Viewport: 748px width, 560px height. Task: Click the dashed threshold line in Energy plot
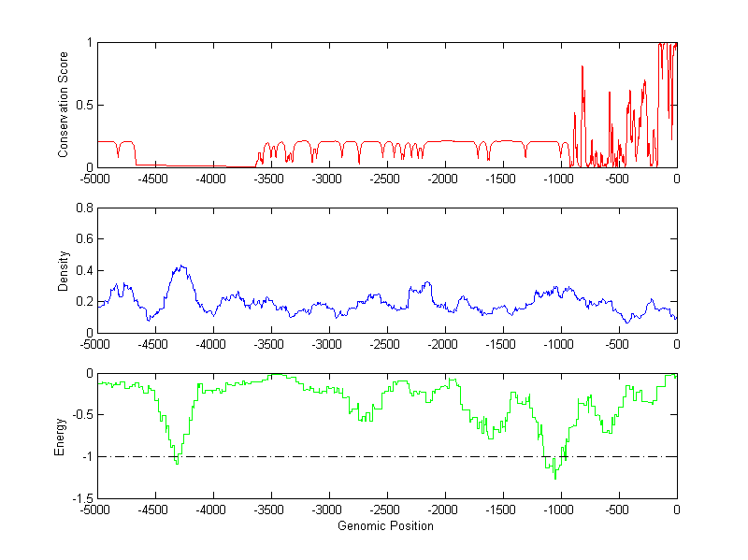coord(374,456)
